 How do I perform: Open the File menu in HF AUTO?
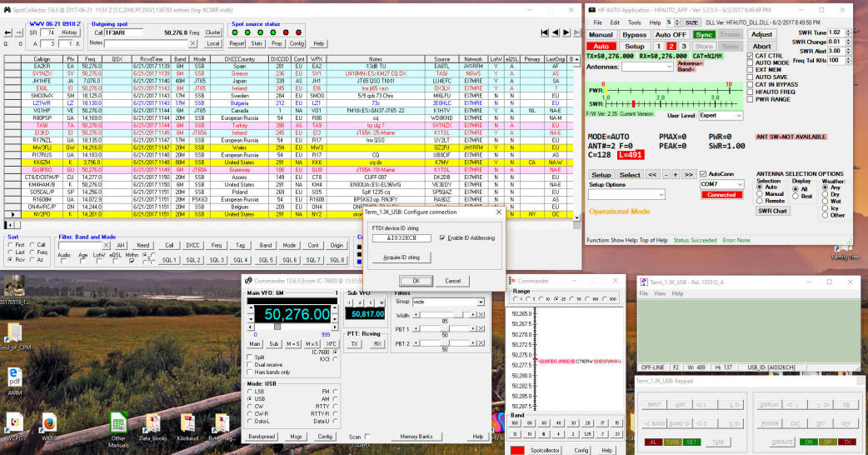(x=598, y=22)
